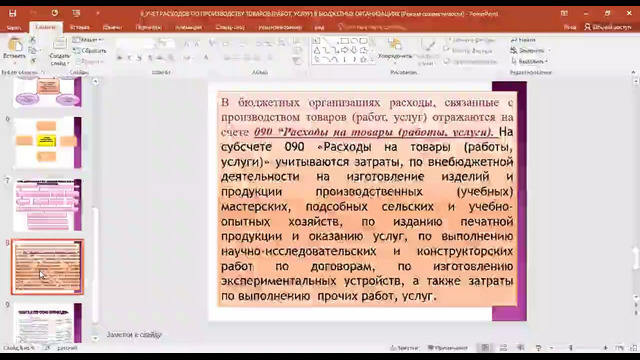
Task: Toggle Notes (Заметки) pane in status bar
Action: click(404, 348)
